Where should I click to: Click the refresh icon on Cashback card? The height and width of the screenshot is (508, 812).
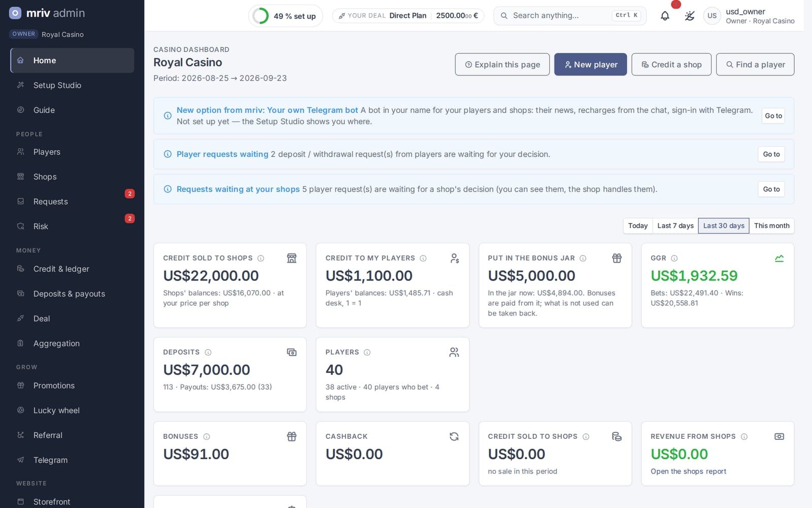point(454,436)
